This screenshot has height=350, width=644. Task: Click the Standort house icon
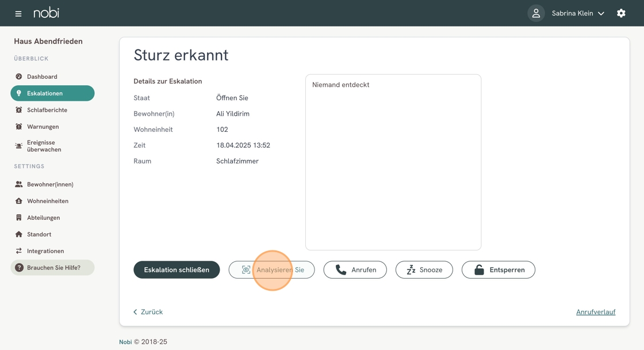click(19, 234)
